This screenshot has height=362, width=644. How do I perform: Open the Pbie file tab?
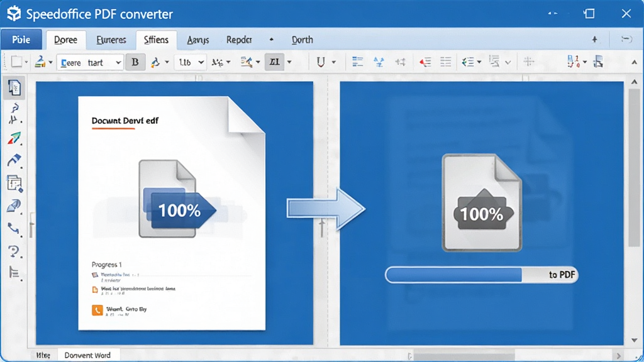(x=21, y=40)
